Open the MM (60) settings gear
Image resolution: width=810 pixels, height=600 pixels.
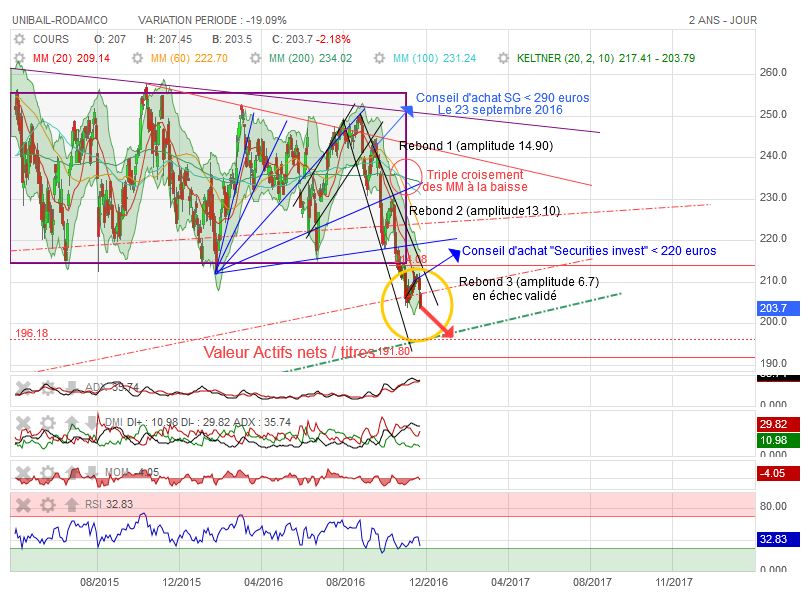coord(137,58)
